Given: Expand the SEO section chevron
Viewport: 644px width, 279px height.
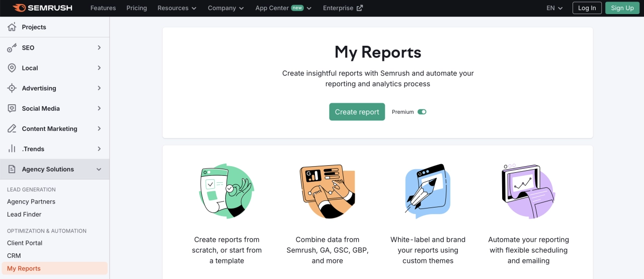Looking at the screenshot, I should 99,48.
